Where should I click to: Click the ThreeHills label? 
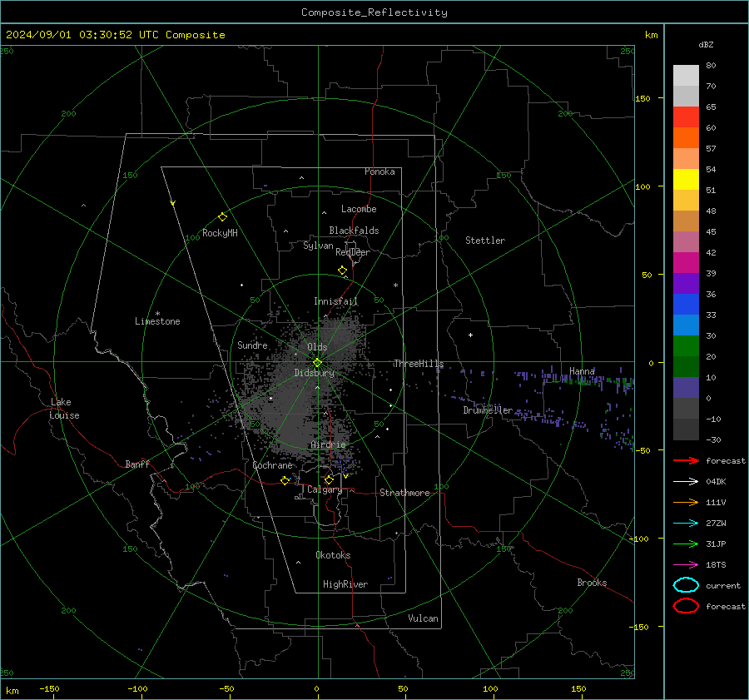click(x=419, y=364)
